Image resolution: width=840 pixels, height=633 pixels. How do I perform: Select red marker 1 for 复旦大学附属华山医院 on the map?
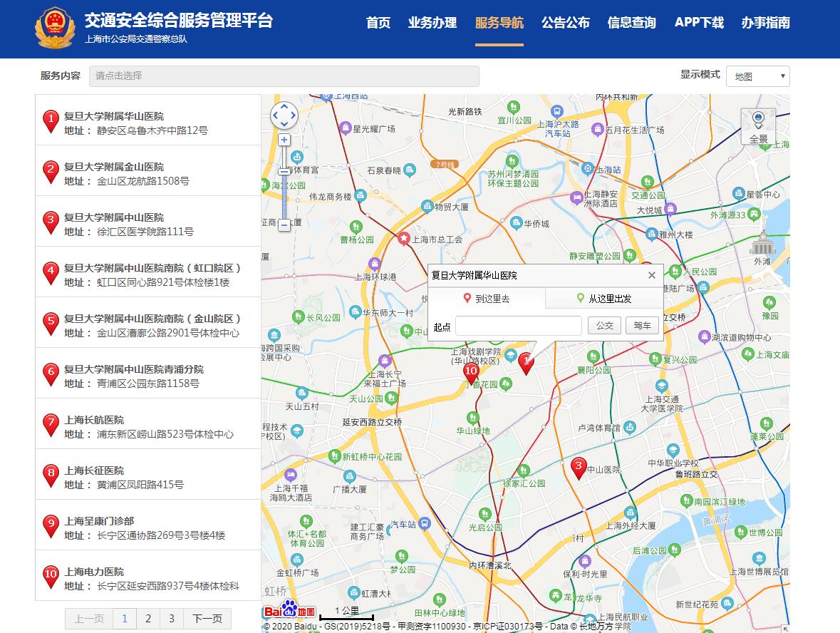tap(527, 362)
